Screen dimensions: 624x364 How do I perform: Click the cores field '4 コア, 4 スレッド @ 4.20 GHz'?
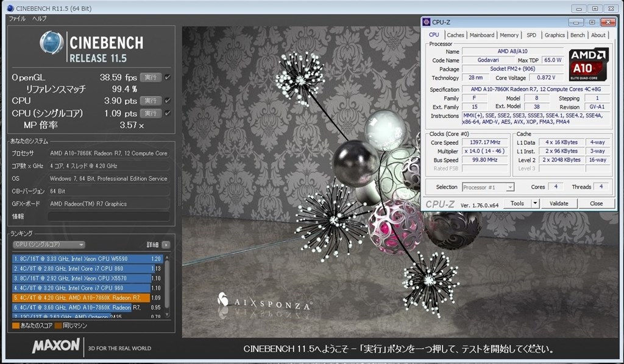click(x=108, y=166)
